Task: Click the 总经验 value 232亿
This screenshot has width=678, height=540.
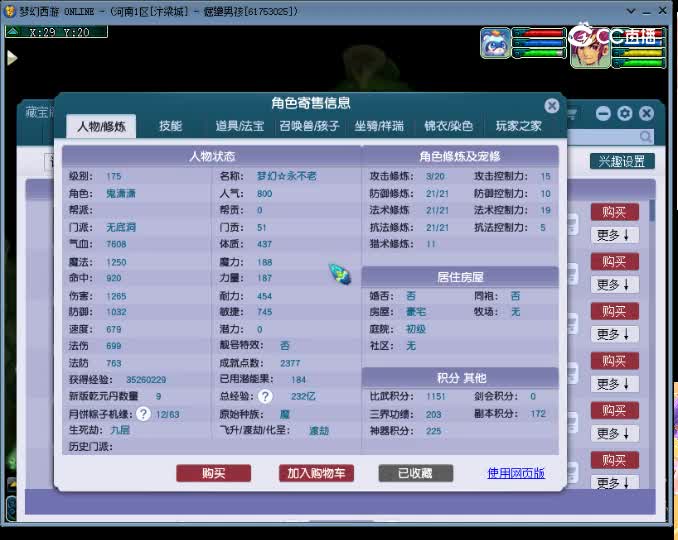Action: point(303,396)
